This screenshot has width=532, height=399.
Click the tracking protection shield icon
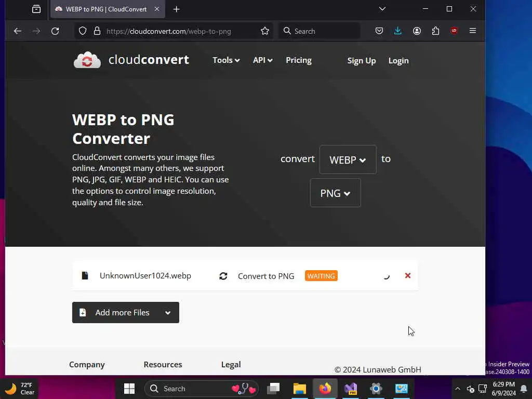pyautogui.click(x=83, y=31)
